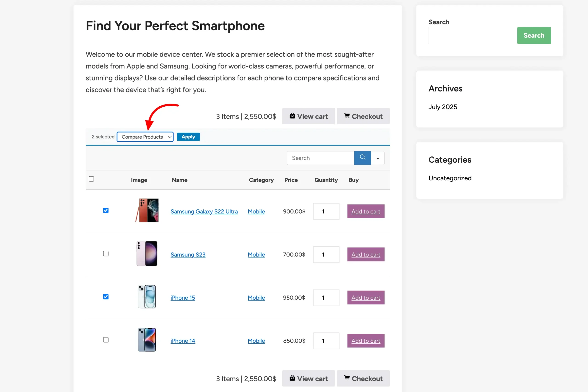The height and width of the screenshot is (392, 588).
Task: Click the 700.00$ price of Samsung S23
Action: (294, 255)
